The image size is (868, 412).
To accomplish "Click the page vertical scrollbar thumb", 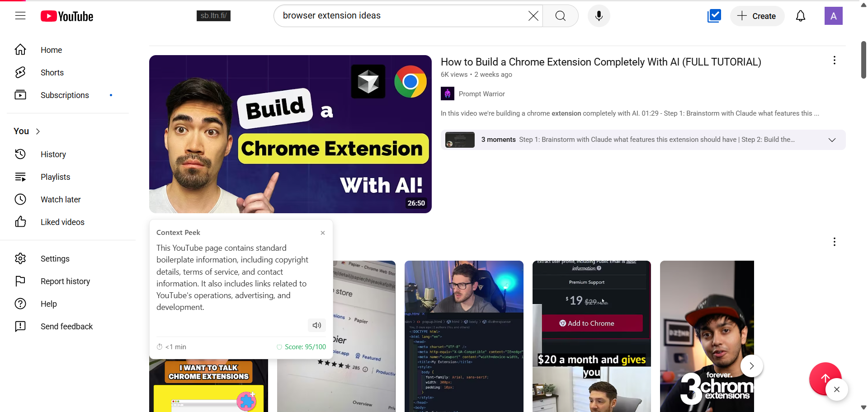I will 863,60.
